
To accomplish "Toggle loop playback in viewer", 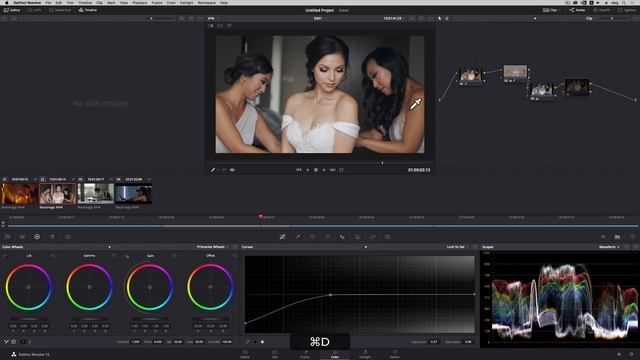I will 341,170.
